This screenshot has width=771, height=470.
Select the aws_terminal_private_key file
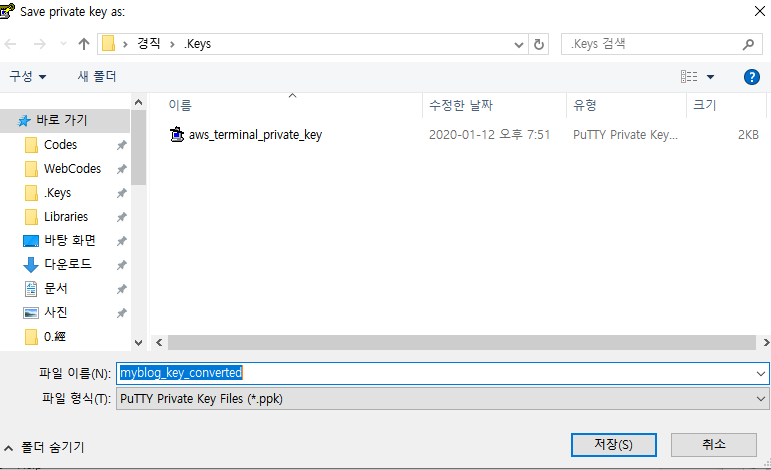255,135
